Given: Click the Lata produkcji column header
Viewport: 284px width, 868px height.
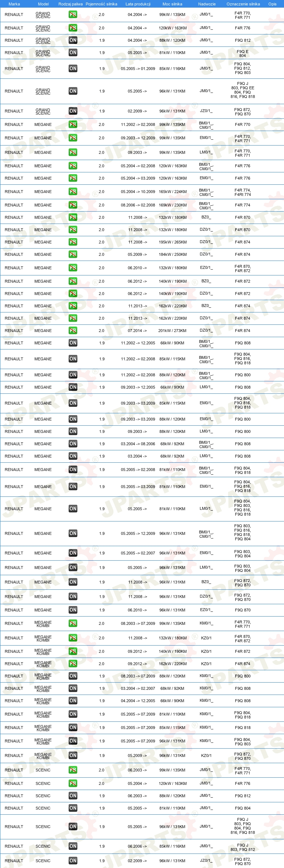Looking at the screenshot, I should point(138,4).
